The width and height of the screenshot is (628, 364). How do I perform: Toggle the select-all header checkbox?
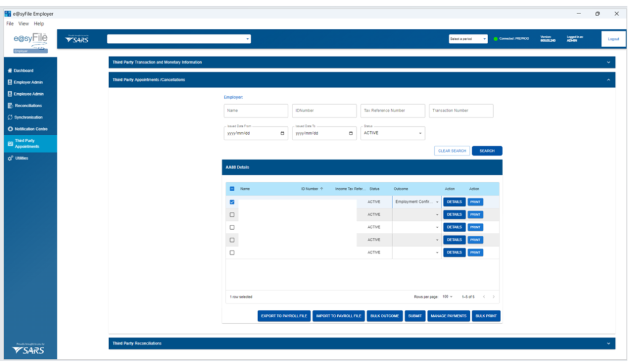232,189
